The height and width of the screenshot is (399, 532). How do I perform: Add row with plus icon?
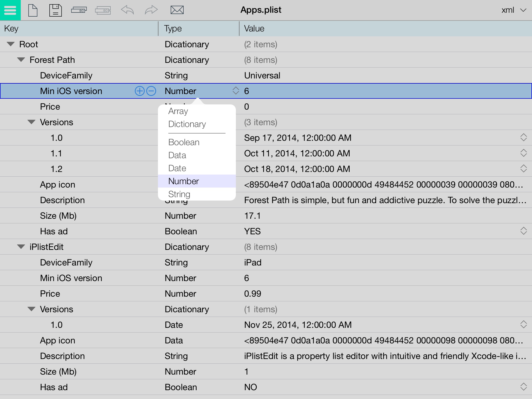(x=139, y=91)
